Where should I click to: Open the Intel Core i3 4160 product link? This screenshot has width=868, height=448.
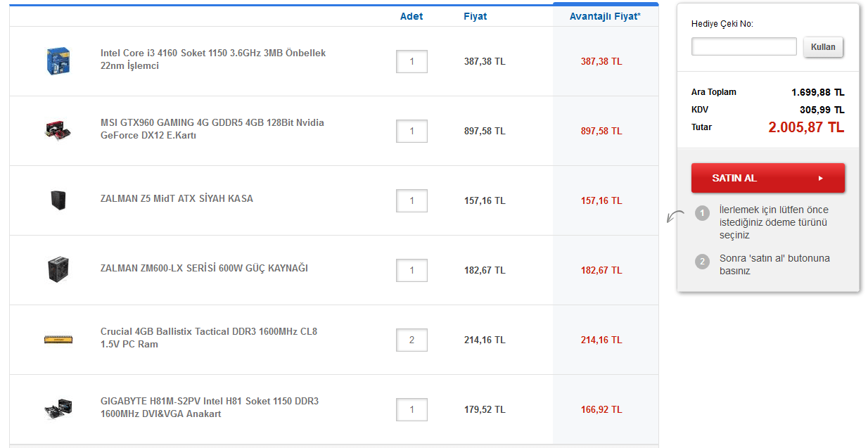click(x=212, y=59)
